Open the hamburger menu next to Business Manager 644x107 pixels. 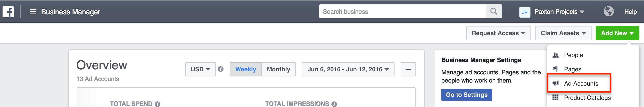pos(33,12)
